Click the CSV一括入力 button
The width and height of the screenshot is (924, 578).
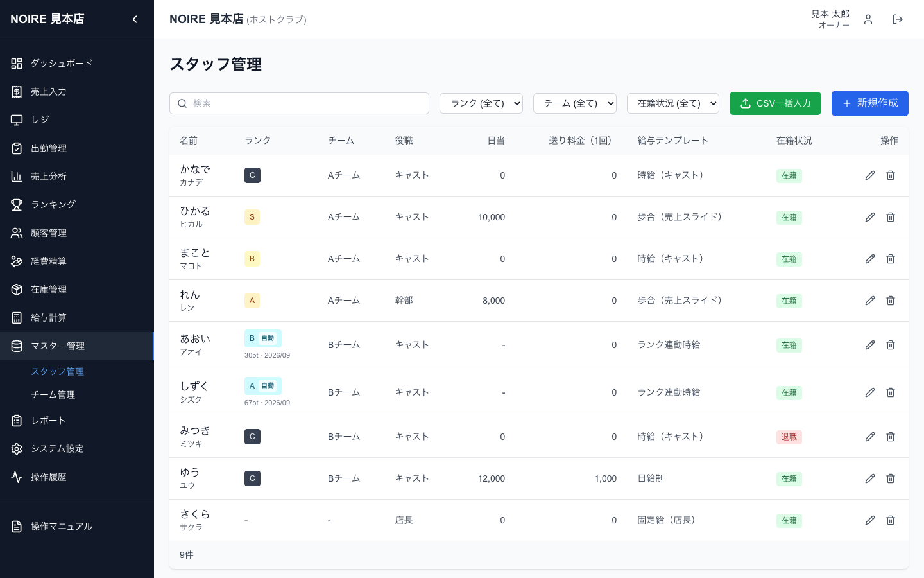[775, 103]
